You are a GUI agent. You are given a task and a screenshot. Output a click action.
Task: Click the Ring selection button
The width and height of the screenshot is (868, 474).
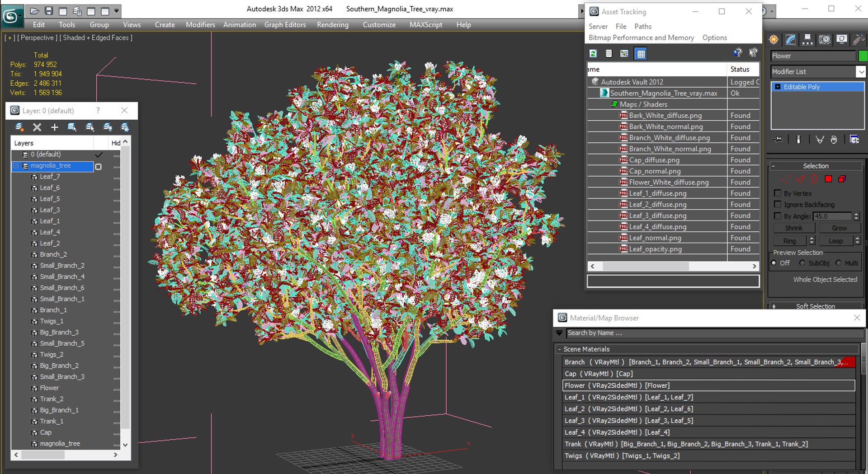[x=789, y=241]
